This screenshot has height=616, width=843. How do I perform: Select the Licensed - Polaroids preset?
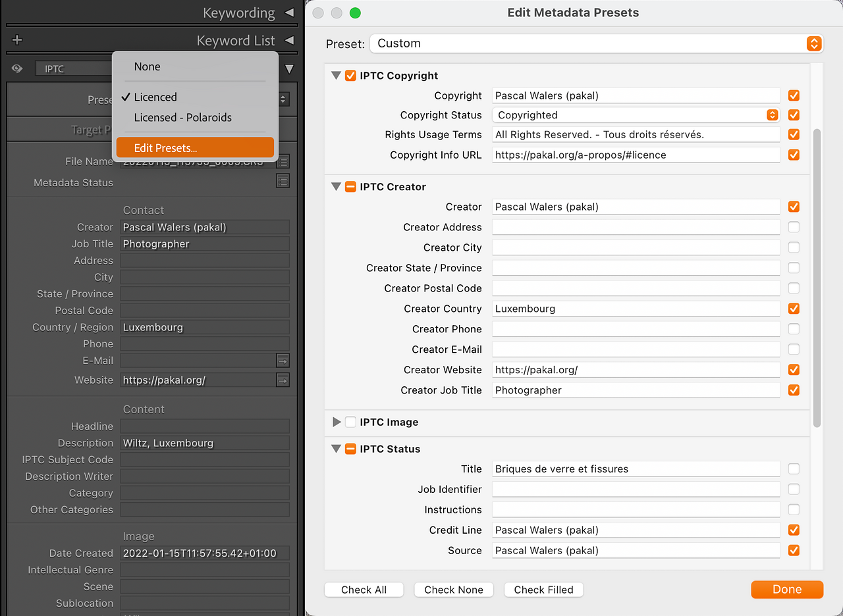point(182,118)
